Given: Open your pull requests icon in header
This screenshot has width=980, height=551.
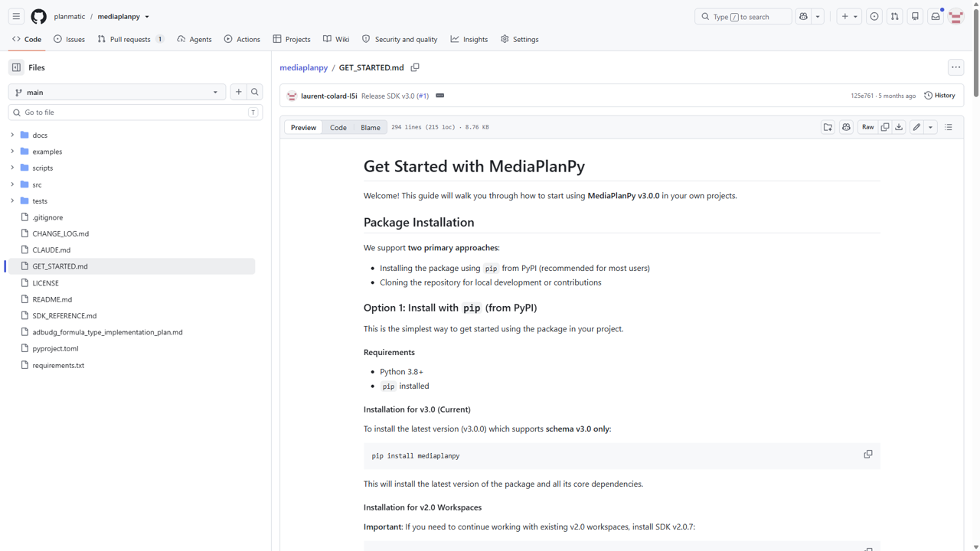Looking at the screenshot, I should [x=894, y=16].
